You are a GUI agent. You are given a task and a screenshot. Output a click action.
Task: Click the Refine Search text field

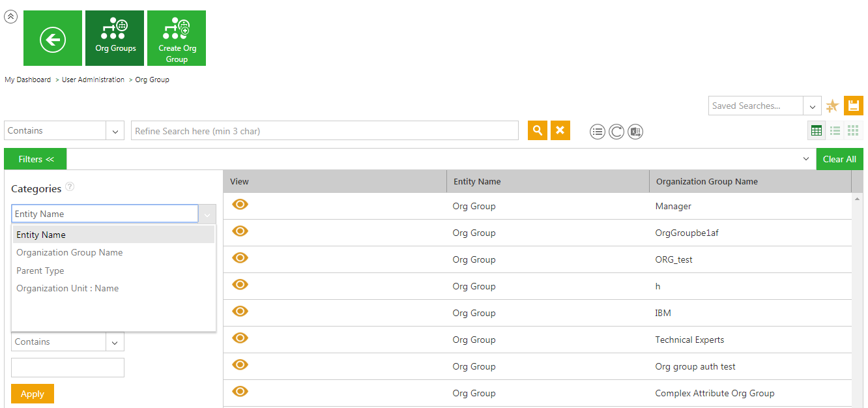pyautogui.click(x=325, y=131)
